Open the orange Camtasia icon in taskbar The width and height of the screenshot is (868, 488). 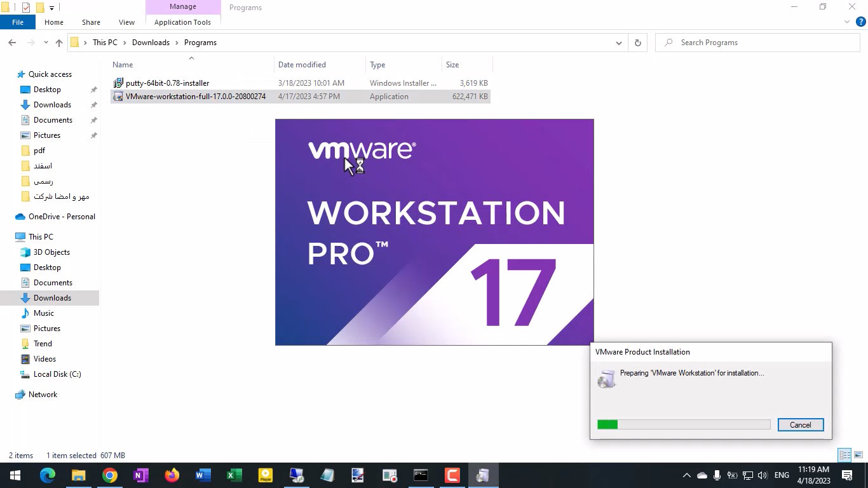452,475
